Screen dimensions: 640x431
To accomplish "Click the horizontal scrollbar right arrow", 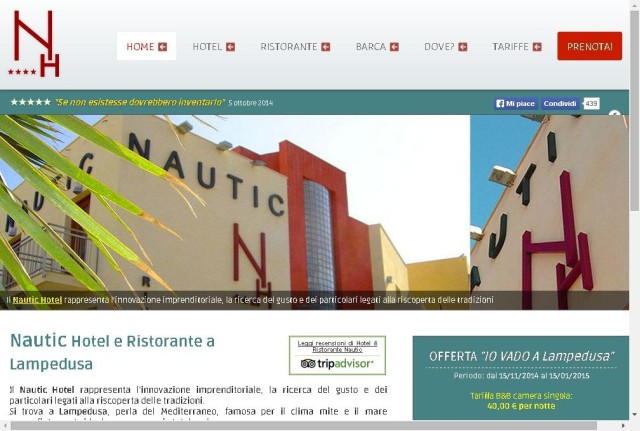I will click(624, 426).
